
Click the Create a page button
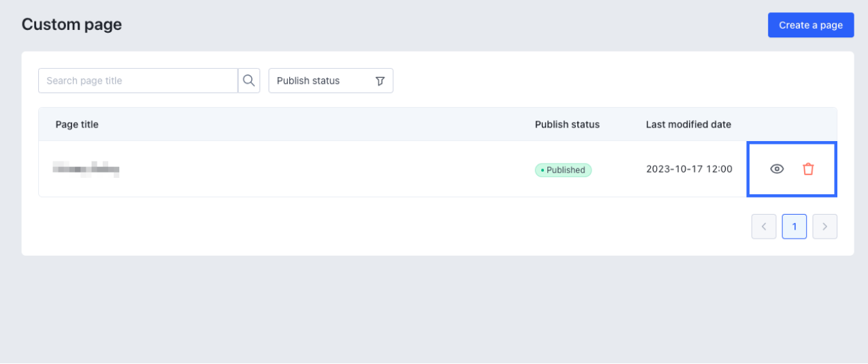tap(811, 25)
